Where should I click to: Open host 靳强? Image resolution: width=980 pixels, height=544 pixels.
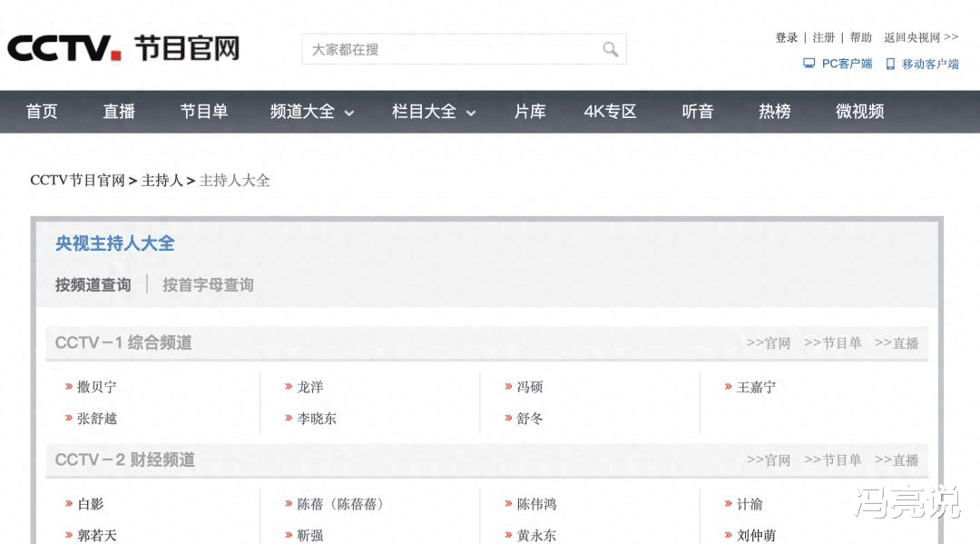(310, 535)
